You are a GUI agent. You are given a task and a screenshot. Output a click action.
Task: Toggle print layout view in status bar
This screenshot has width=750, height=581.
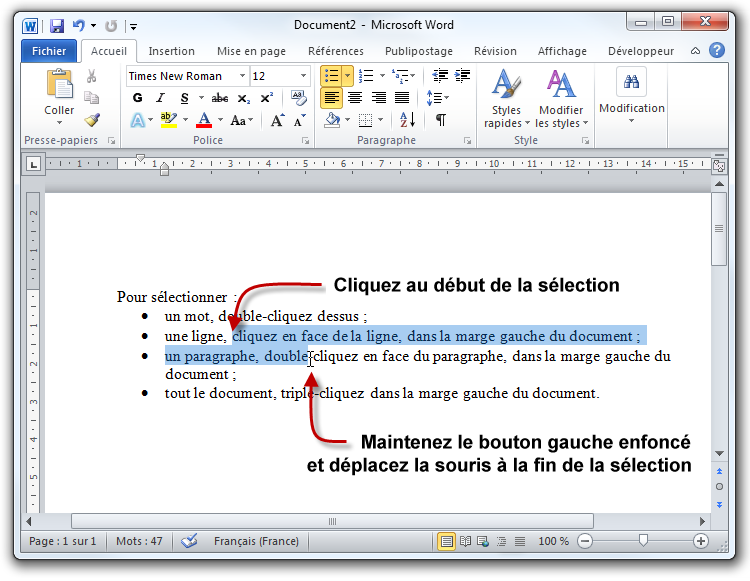tap(446, 541)
